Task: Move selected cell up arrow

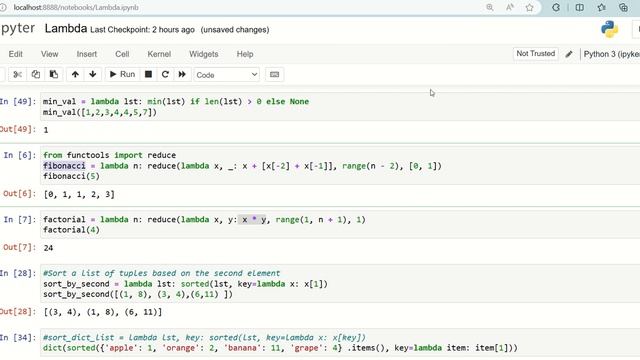Action: point(75,75)
